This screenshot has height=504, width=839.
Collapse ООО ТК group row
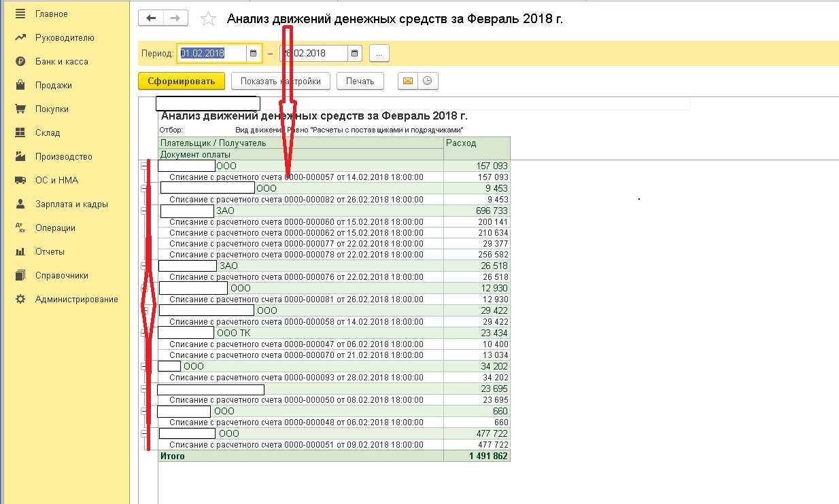pos(144,333)
